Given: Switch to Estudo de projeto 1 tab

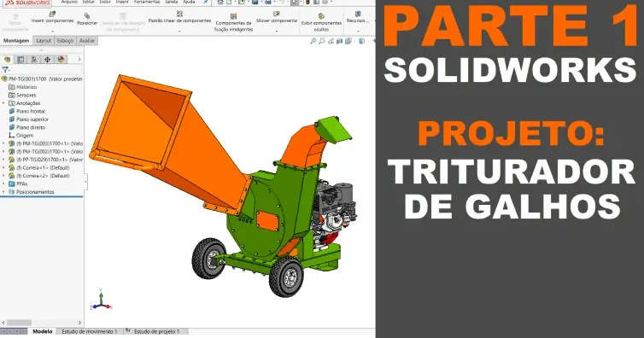Looking at the screenshot, I should pos(156,331).
